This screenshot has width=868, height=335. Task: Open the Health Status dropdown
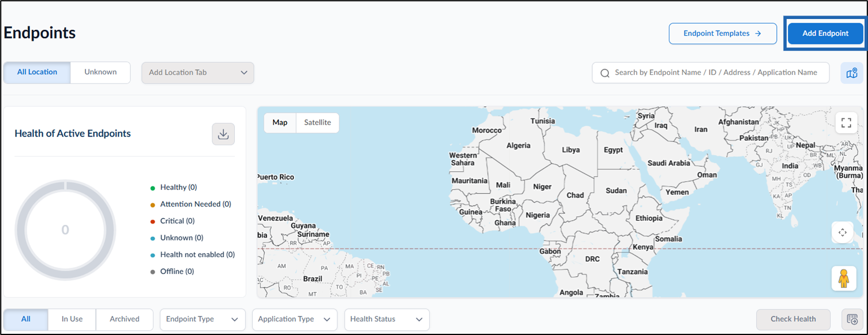[x=387, y=319]
